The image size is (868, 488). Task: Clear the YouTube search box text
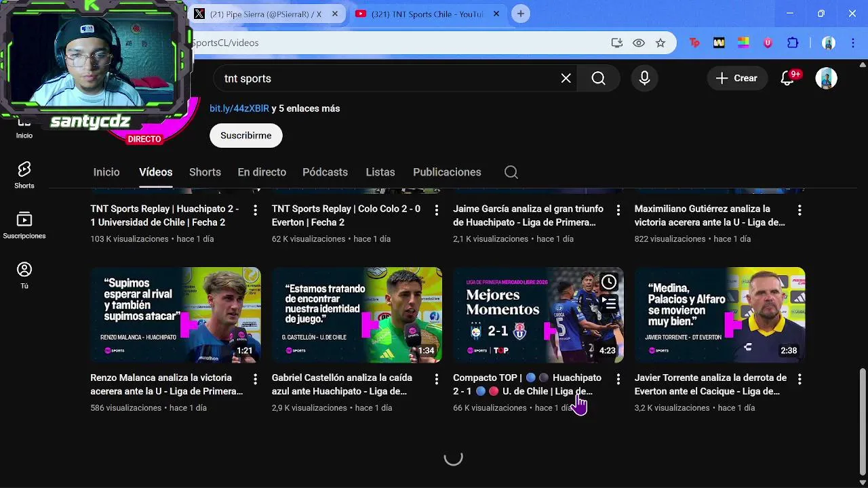566,79
